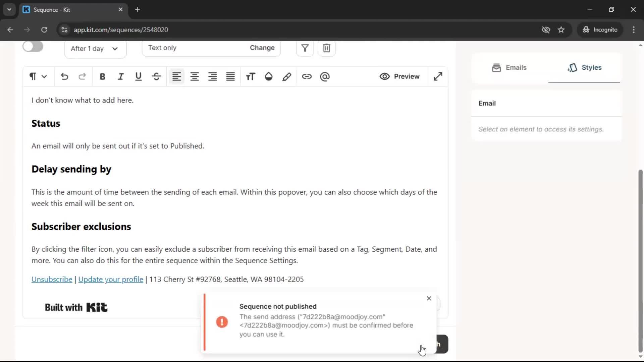Open text size options with the TT icon

250,76
